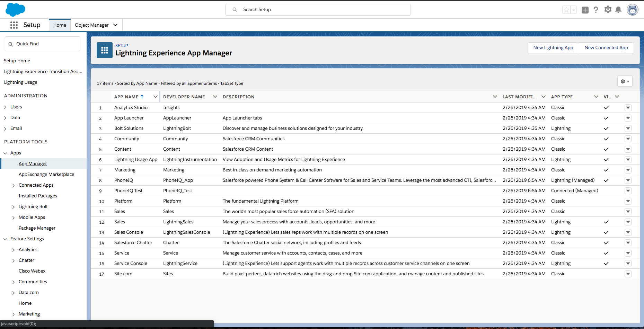
Task: Collapse the Apps tree section
Action: coord(5,153)
